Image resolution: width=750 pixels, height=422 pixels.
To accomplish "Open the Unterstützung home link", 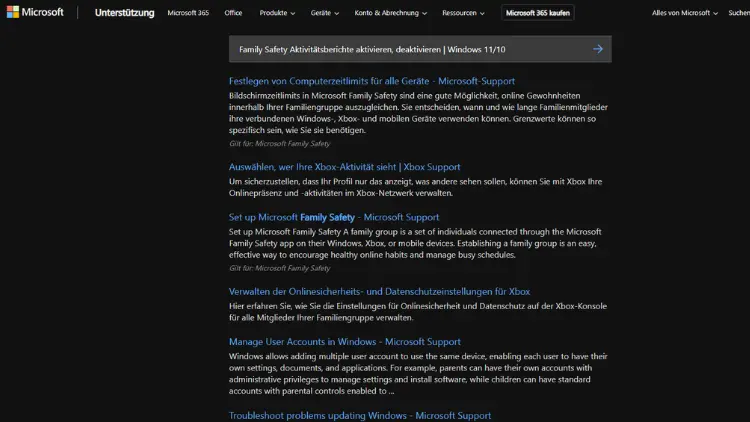I will click(x=124, y=13).
